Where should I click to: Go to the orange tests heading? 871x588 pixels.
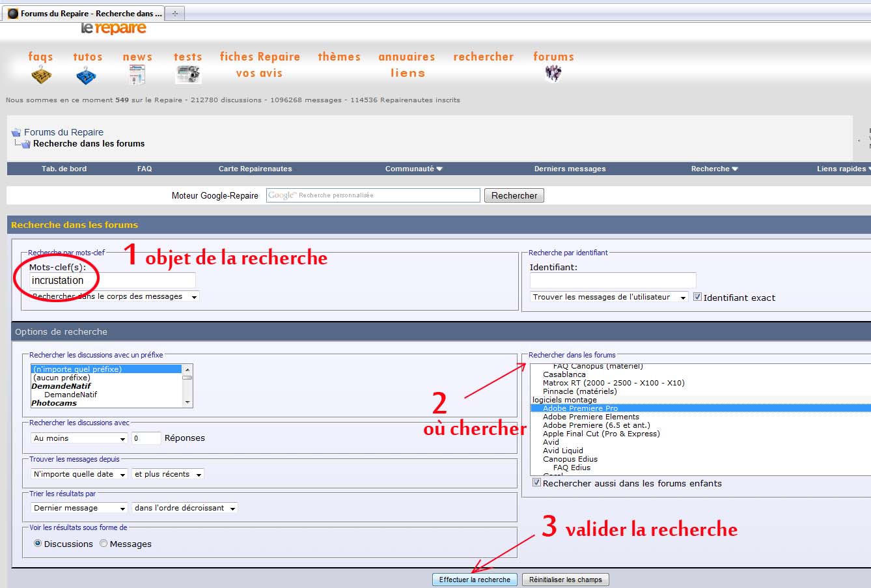coord(187,57)
